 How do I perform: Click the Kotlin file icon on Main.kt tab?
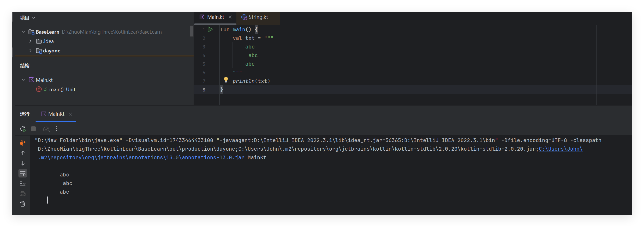click(x=202, y=17)
